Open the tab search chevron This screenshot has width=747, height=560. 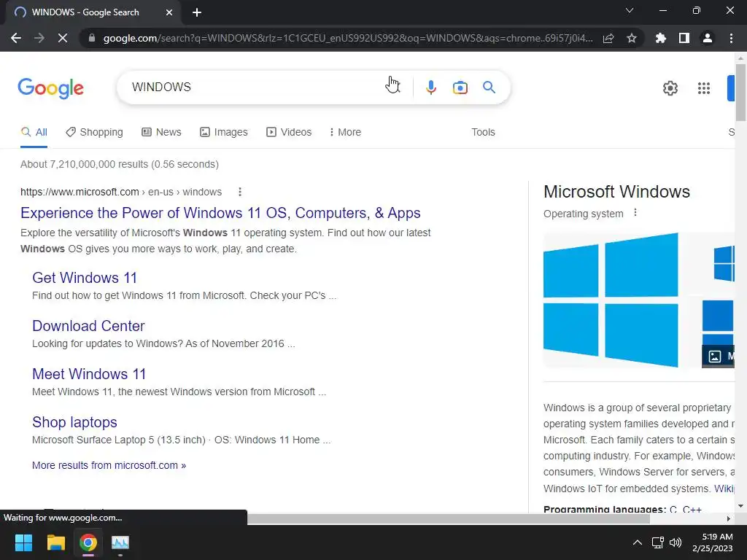(630, 10)
